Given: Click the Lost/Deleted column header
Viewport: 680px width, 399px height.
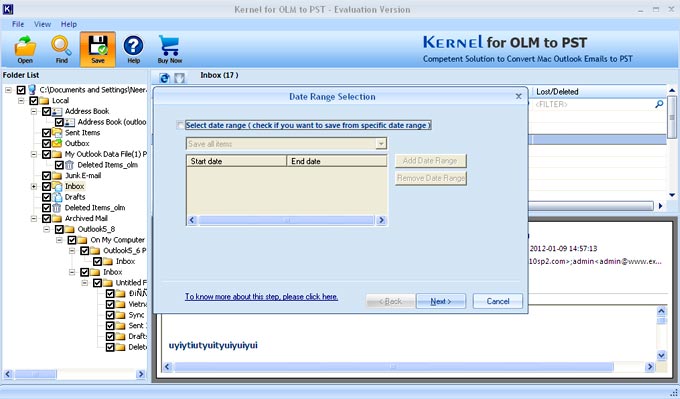Looking at the screenshot, I should 599,92.
